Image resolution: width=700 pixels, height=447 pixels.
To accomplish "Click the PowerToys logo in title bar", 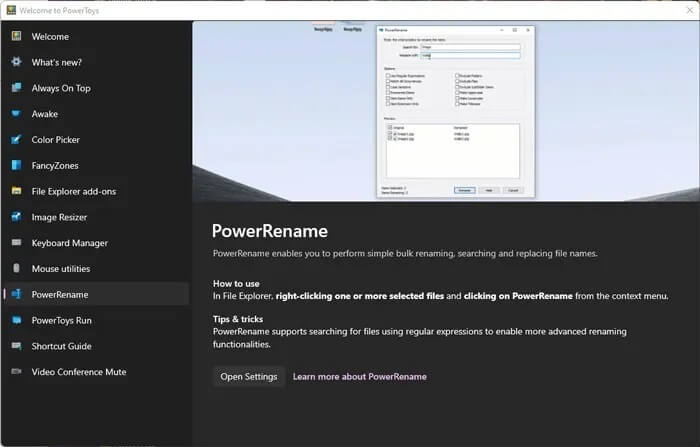I will tap(11, 10).
